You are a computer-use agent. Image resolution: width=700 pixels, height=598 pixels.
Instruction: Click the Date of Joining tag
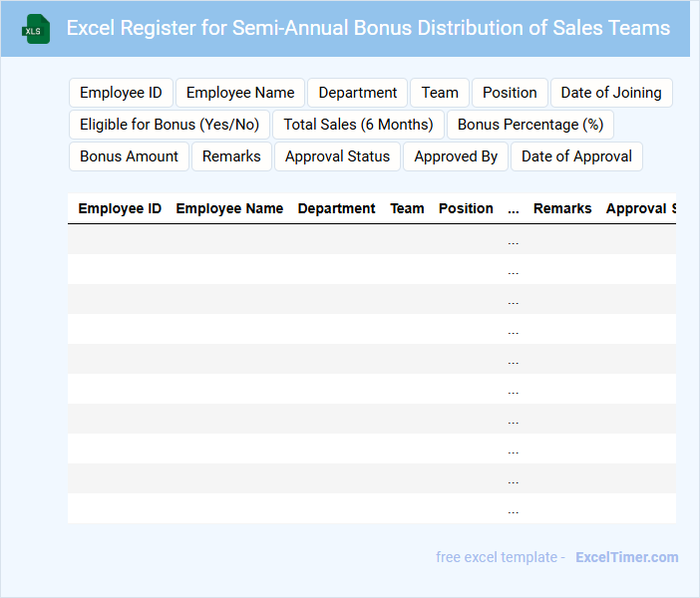click(x=611, y=93)
